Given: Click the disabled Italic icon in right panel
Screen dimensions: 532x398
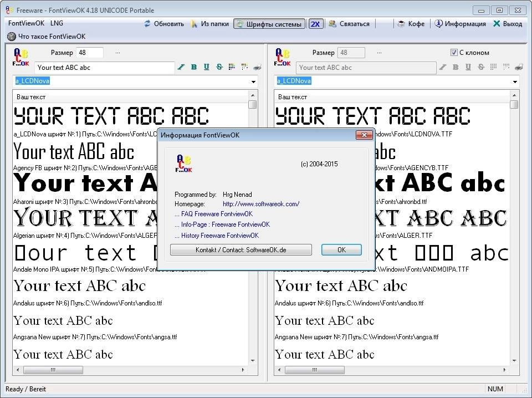Looking at the screenshot, I should pyautogui.click(x=442, y=67).
